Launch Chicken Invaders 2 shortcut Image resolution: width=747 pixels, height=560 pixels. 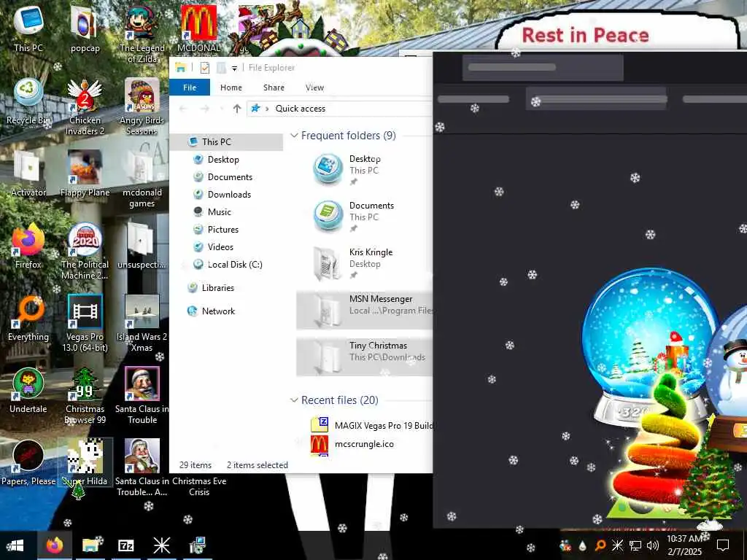coord(85,106)
